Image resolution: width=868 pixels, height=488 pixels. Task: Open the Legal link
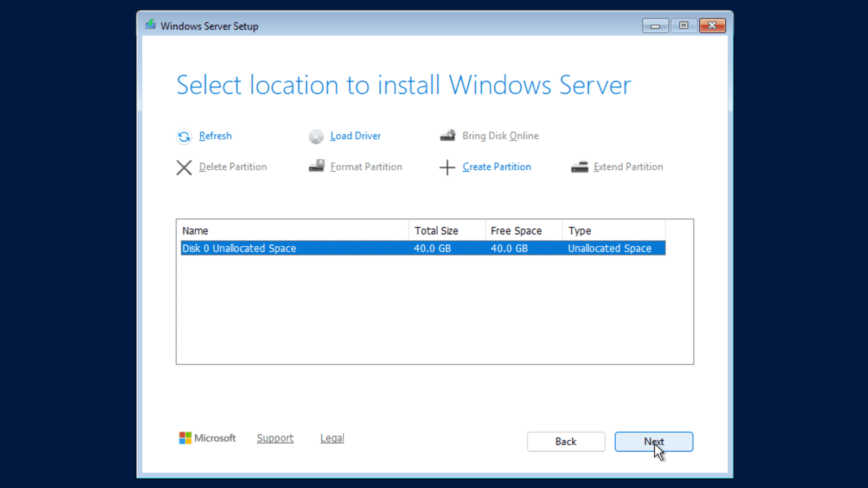point(332,438)
